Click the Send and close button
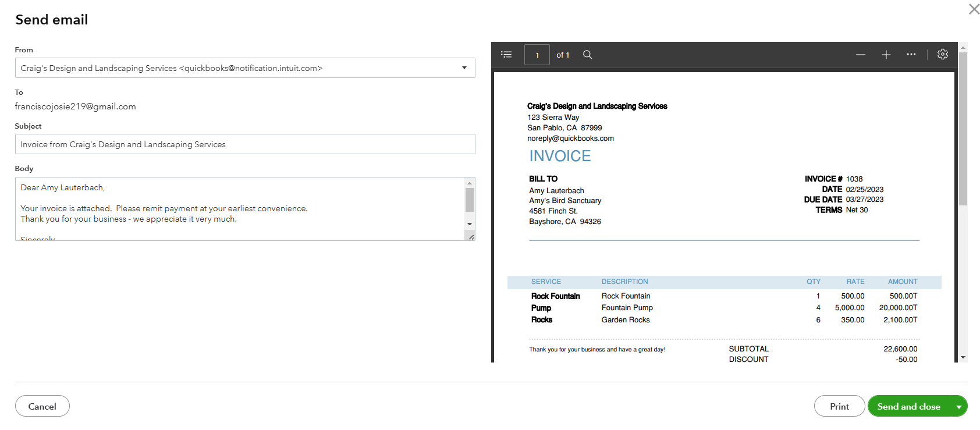The height and width of the screenshot is (430, 980). click(909, 407)
